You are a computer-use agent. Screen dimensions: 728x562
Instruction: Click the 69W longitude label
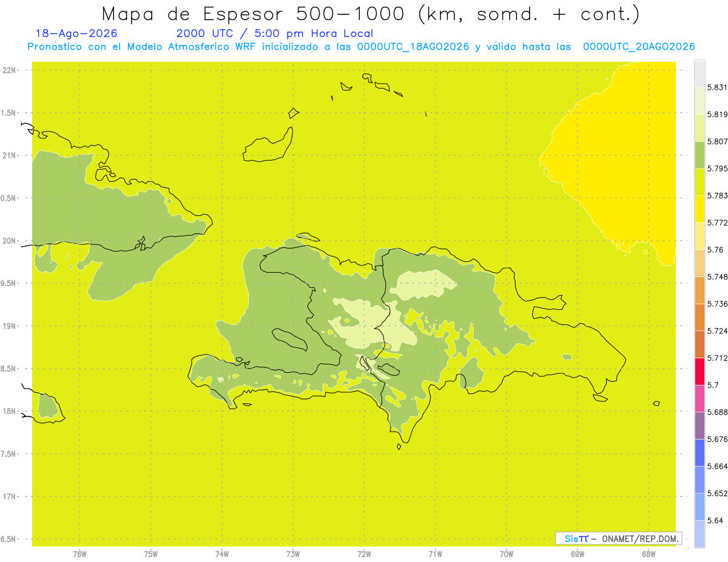(578, 554)
